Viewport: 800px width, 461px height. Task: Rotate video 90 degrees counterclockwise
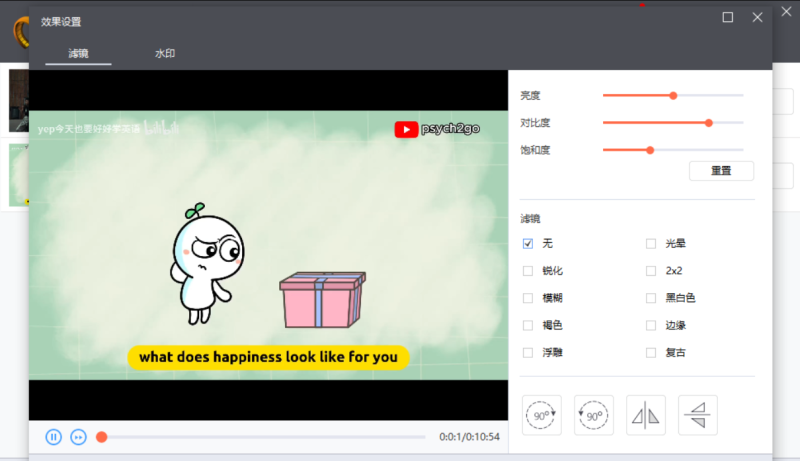593,415
